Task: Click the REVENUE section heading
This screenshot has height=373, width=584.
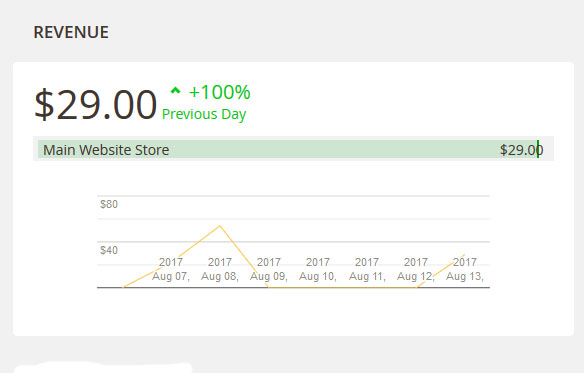Action: pos(71,32)
